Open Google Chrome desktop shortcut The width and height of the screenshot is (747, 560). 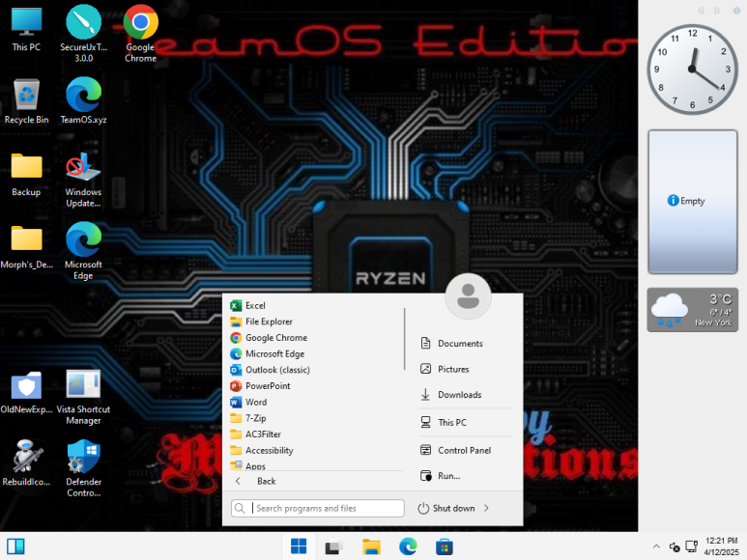click(x=140, y=34)
